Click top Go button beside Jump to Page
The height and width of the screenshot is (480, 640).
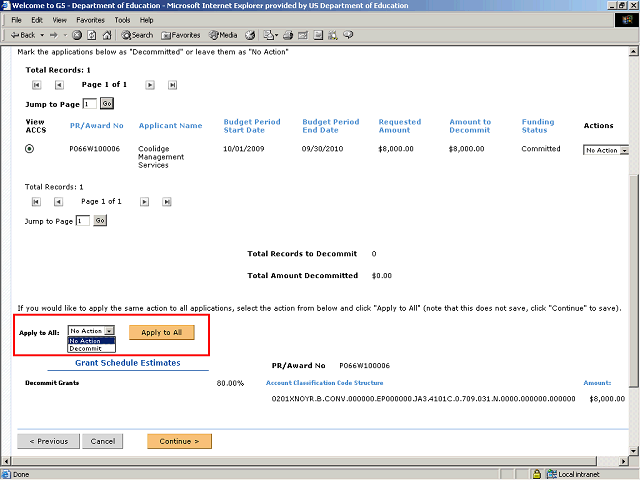tap(107, 104)
